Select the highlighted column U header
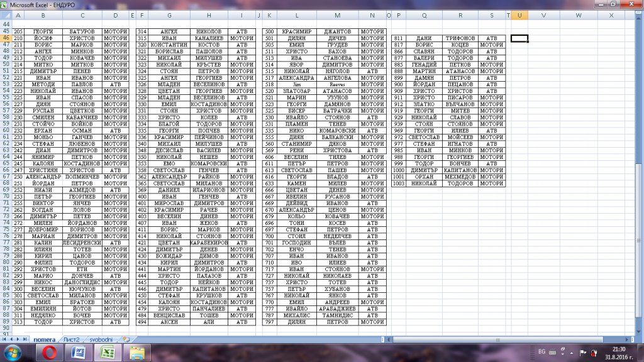644x362 pixels. click(519, 15)
